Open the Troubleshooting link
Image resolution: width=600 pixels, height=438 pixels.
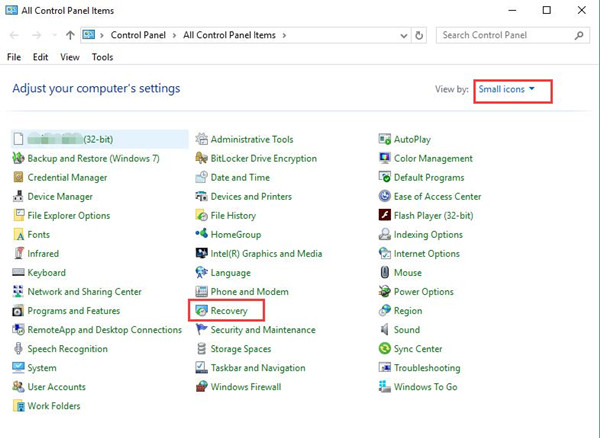click(427, 368)
